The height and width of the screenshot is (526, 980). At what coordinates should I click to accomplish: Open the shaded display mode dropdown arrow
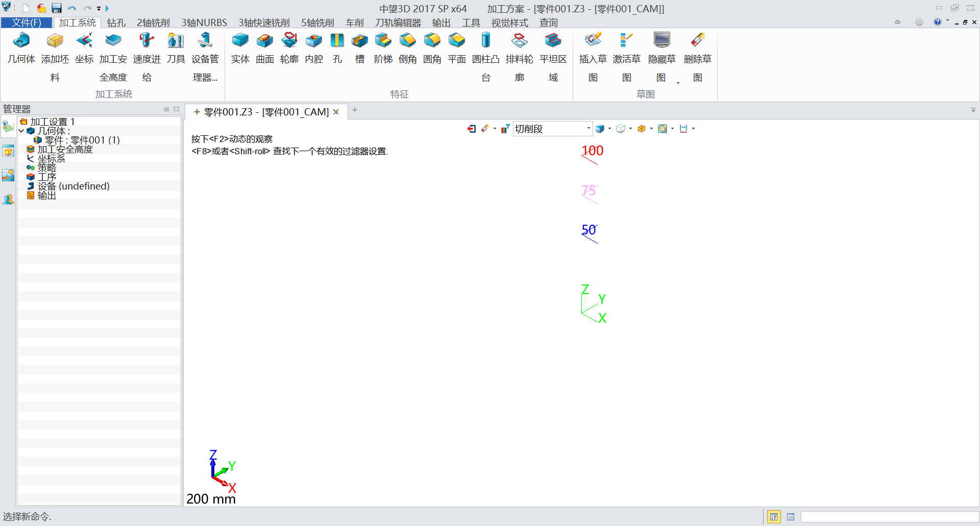(x=610, y=129)
